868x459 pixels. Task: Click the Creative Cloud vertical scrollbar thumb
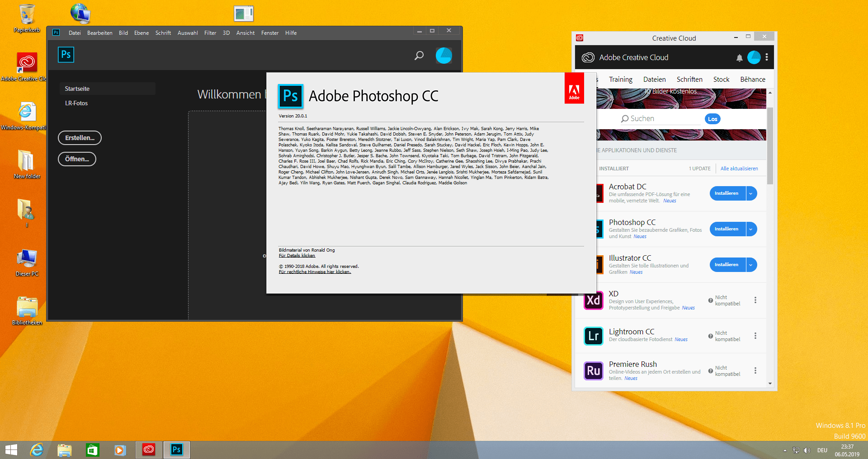pos(770,146)
